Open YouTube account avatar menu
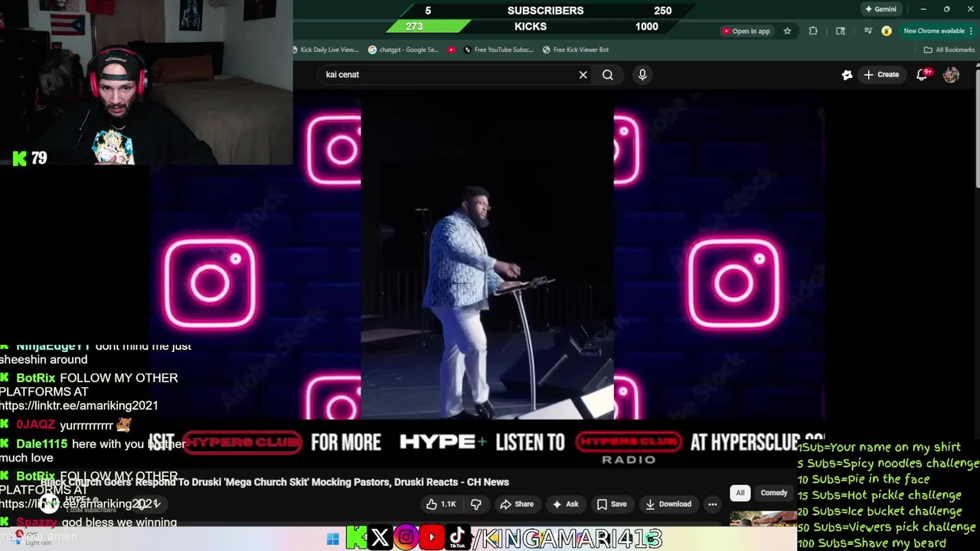Image resolution: width=980 pixels, height=551 pixels. tap(951, 74)
